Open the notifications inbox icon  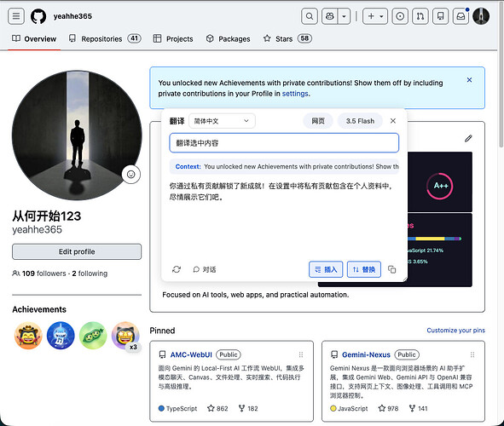(461, 16)
